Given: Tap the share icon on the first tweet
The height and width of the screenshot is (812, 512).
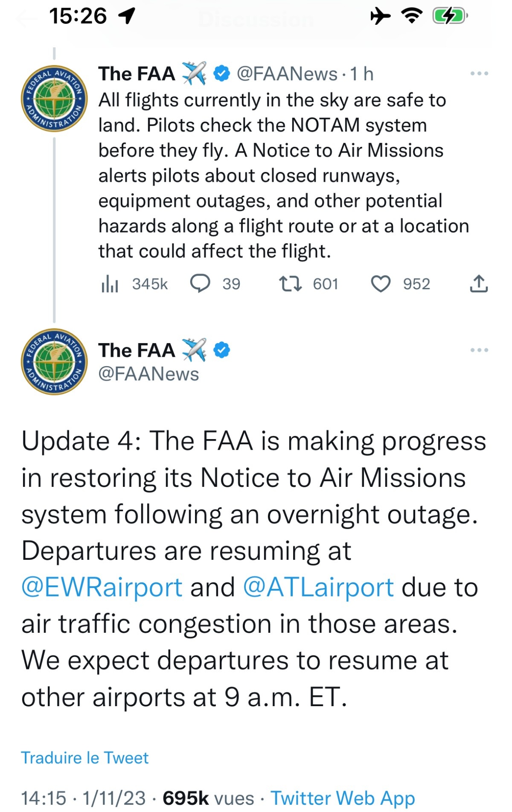Looking at the screenshot, I should click(479, 284).
